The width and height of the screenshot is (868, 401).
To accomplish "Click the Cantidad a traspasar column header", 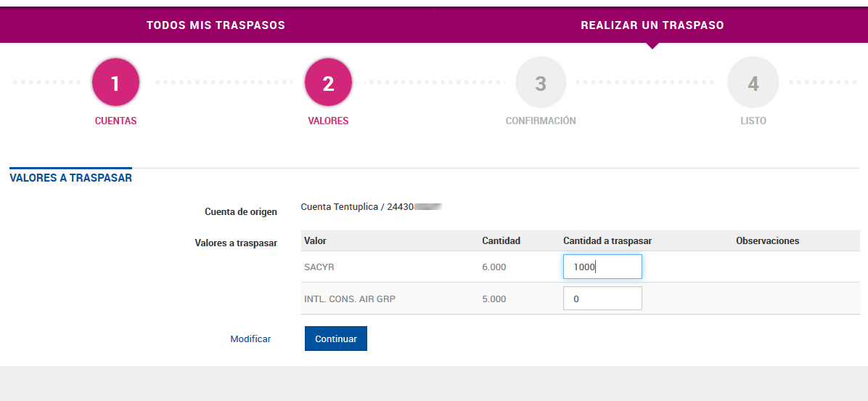I will tap(607, 241).
